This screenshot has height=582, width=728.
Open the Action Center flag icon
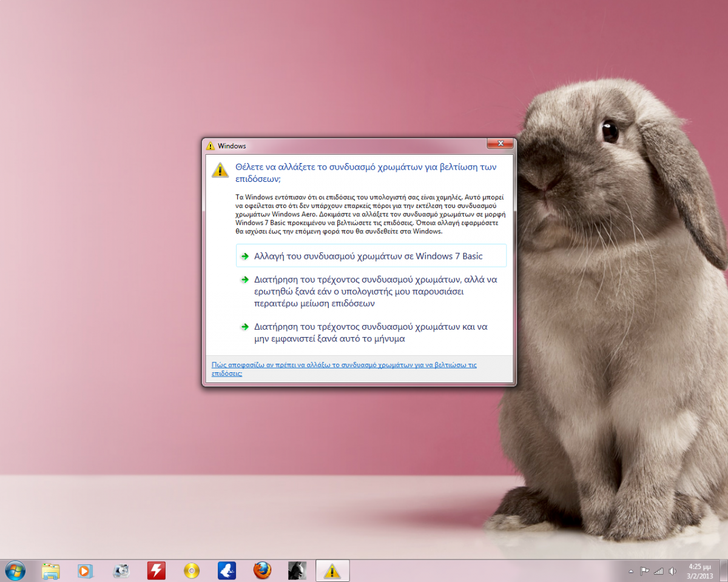645,571
